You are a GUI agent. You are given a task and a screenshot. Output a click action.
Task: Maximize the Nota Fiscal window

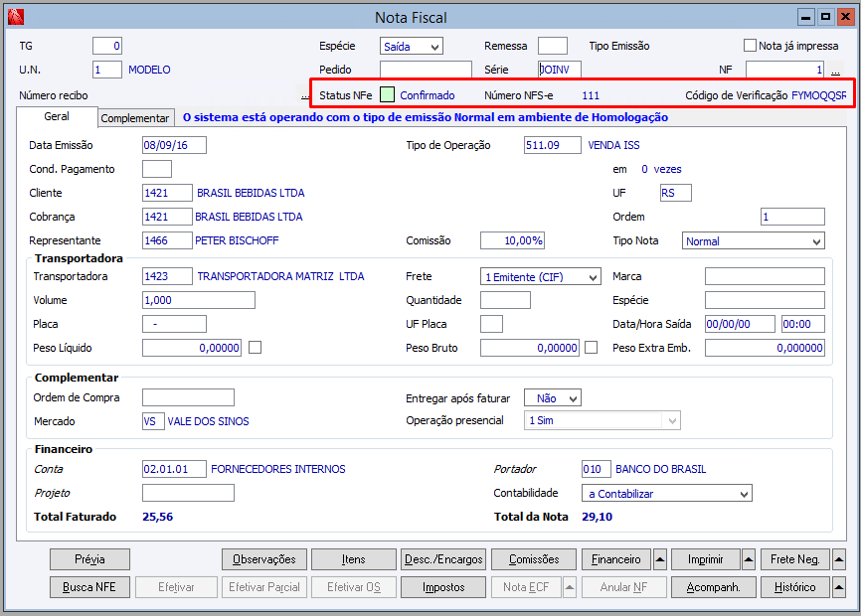[824, 17]
